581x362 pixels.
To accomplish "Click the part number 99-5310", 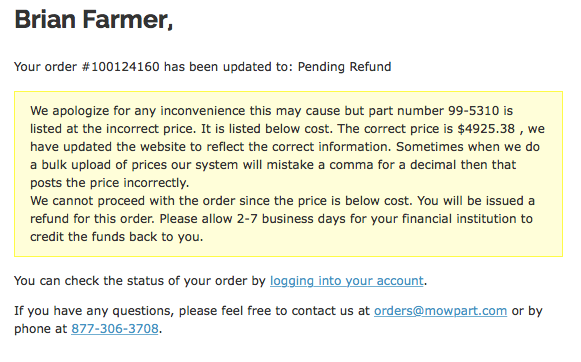I will coord(474,111).
